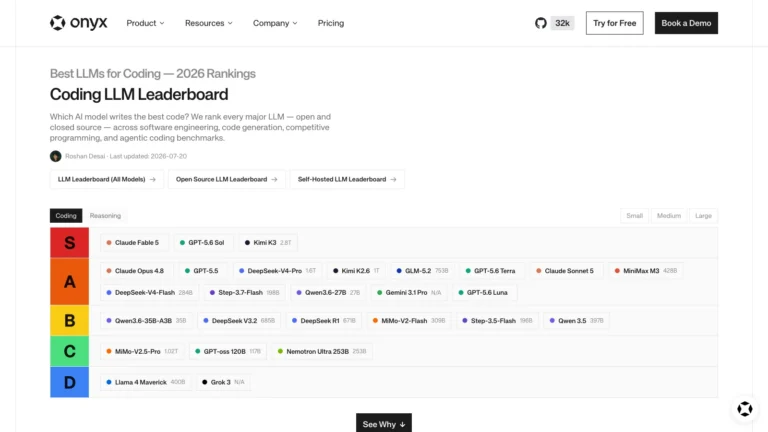Toggle the Medium size filter
Viewport: 768px width, 432px height.
[669, 216]
